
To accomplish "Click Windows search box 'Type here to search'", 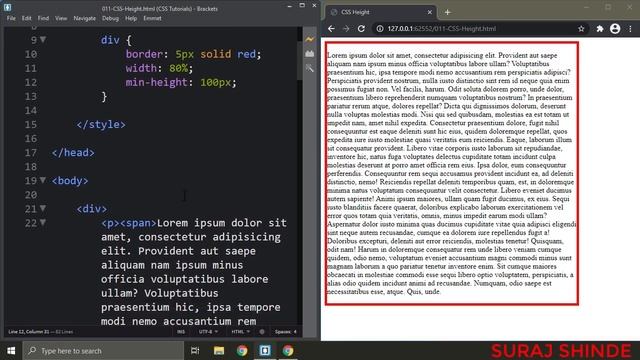I will click(x=103, y=351).
